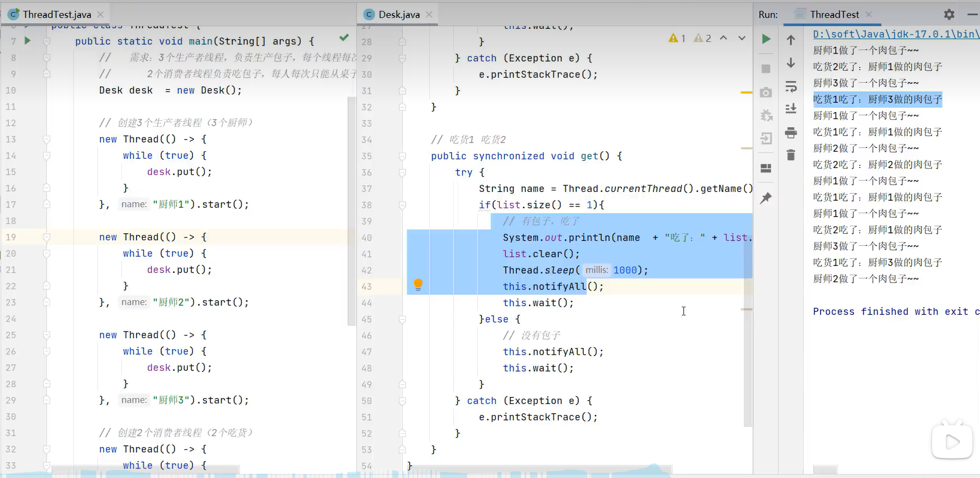Run main from the gutter arrow on line 7
Screen dimensions: 980x478
[27, 41]
